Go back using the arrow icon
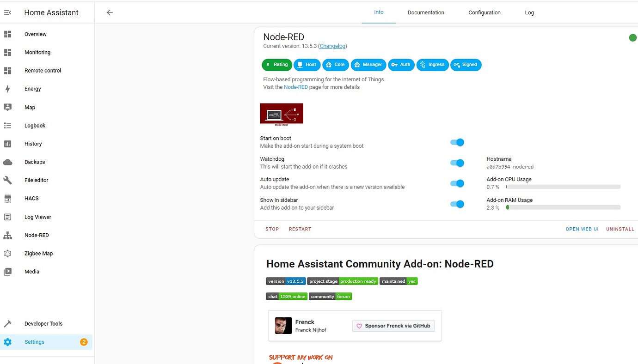The height and width of the screenshot is (364, 638). (110, 12)
